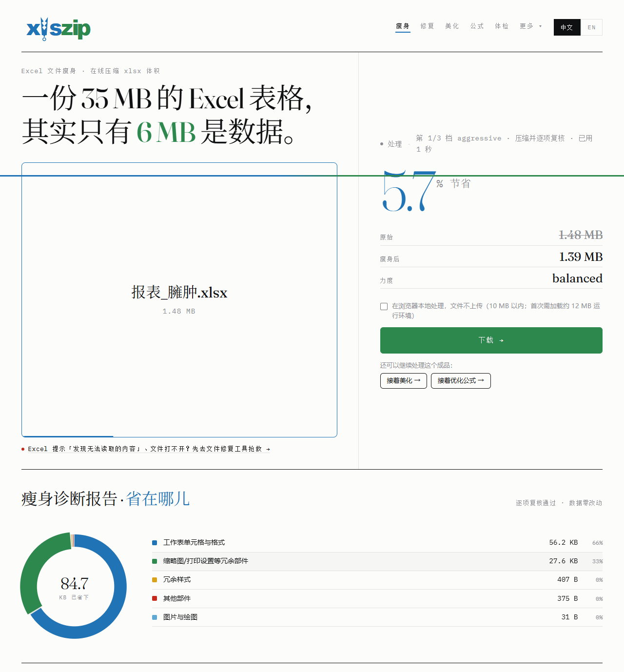Open the 体检 nav item
The width and height of the screenshot is (624, 672).
pyautogui.click(x=502, y=26)
